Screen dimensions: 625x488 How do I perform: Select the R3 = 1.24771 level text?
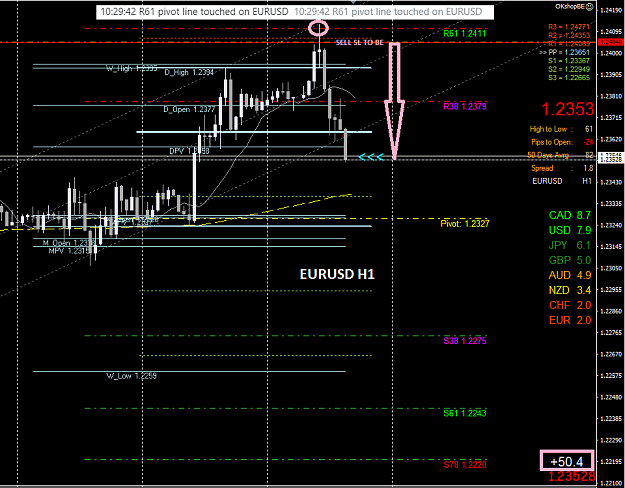(569, 27)
